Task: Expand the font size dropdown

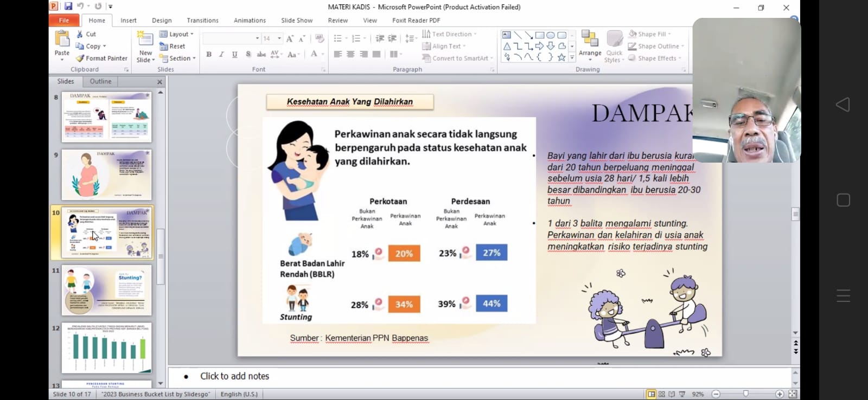Action: coord(279,38)
